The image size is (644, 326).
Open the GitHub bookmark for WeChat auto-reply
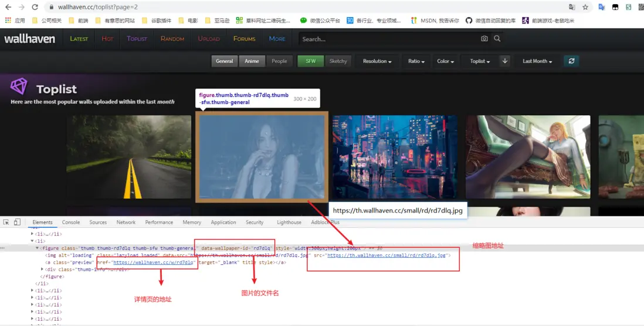490,20
